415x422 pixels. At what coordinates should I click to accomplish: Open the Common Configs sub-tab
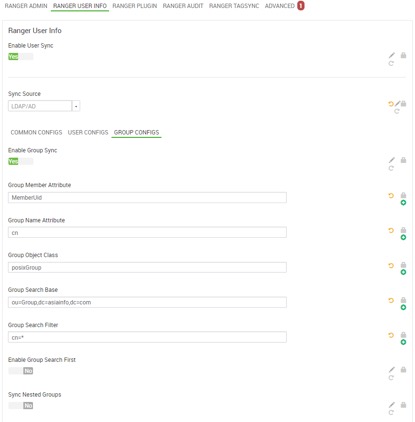pyautogui.click(x=36, y=132)
